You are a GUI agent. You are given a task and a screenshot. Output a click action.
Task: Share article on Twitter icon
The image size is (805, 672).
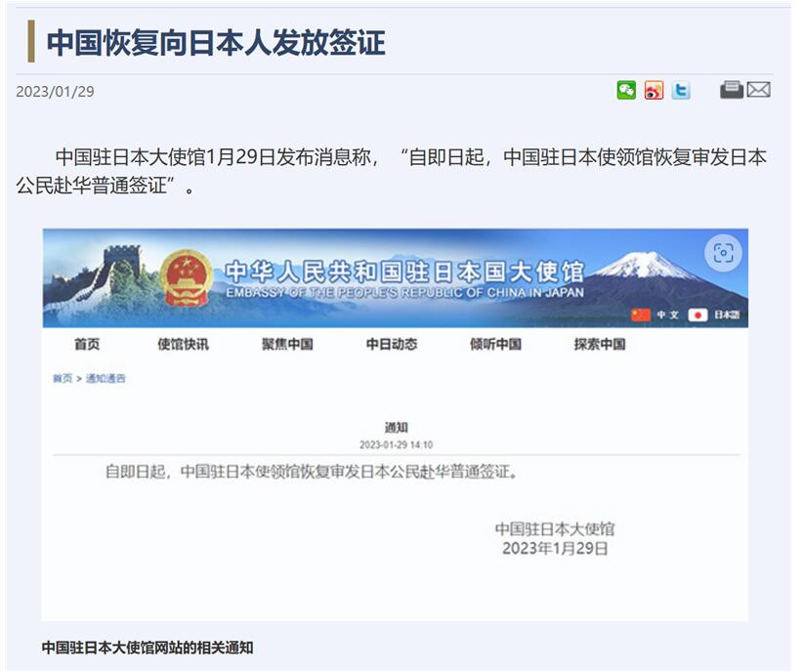tap(681, 91)
